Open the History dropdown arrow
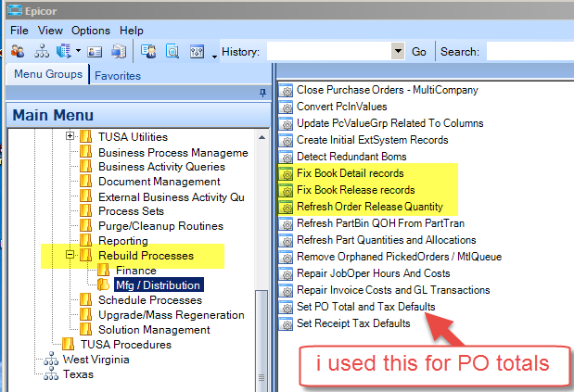The height and width of the screenshot is (392, 574). click(398, 51)
